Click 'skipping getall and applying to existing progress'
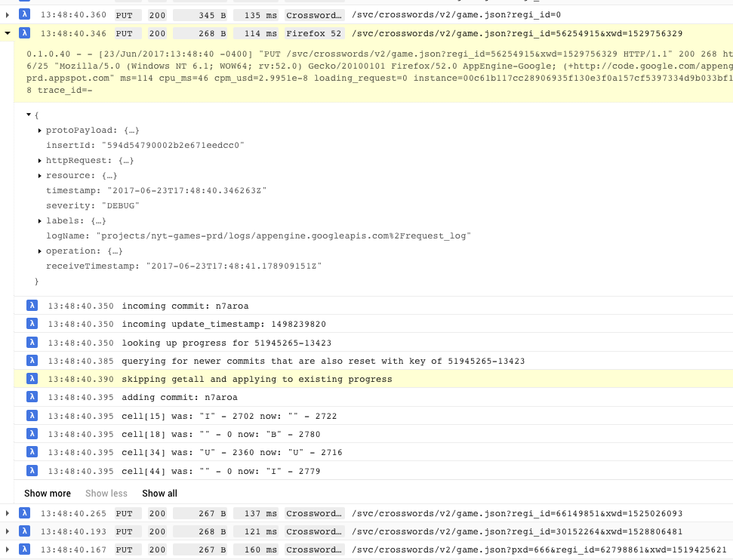 (257, 379)
